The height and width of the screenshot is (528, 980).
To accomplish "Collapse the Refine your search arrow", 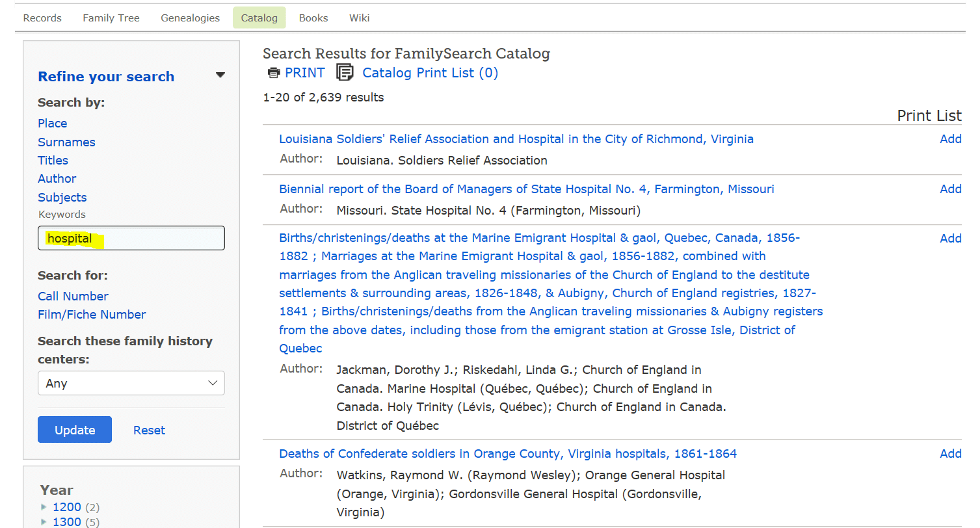I will [220, 75].
